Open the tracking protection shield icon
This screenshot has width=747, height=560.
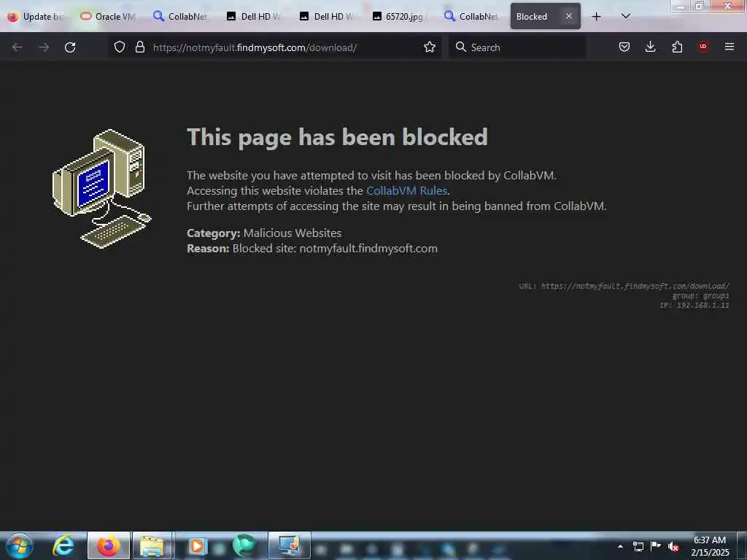tap(120, 47)
